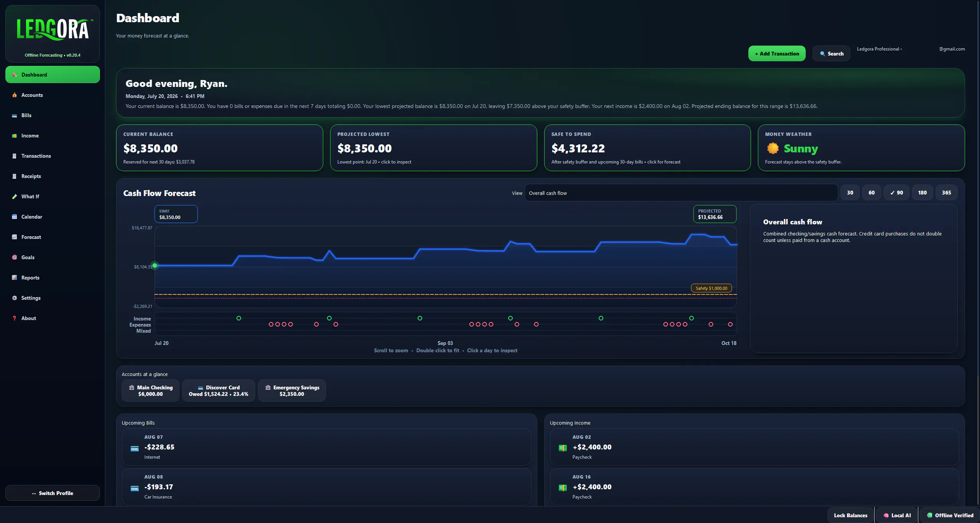980x523 pixels.
Task: Select the 60 day forecast range
Action: coord(871,193)
